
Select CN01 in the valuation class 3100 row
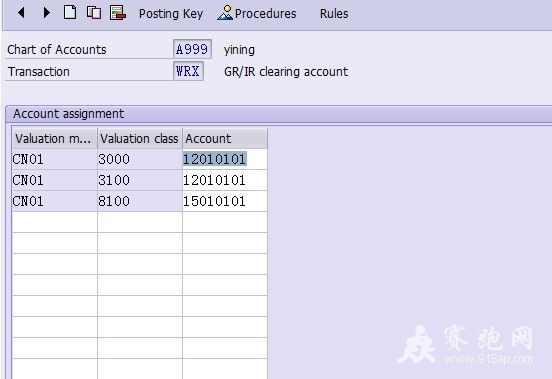tap(55, 180)
